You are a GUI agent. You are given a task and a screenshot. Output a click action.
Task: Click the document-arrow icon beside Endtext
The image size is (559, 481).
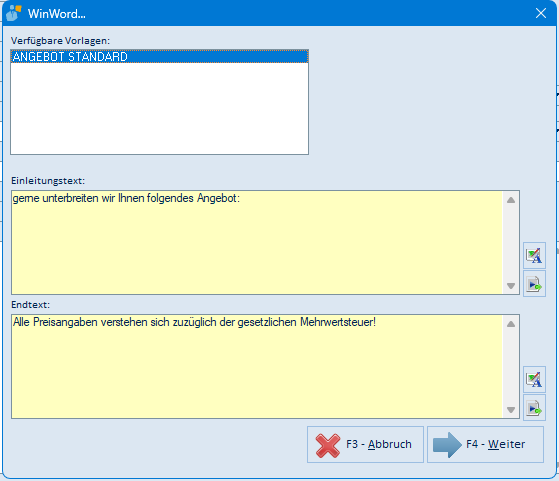(x=534, y=408)
